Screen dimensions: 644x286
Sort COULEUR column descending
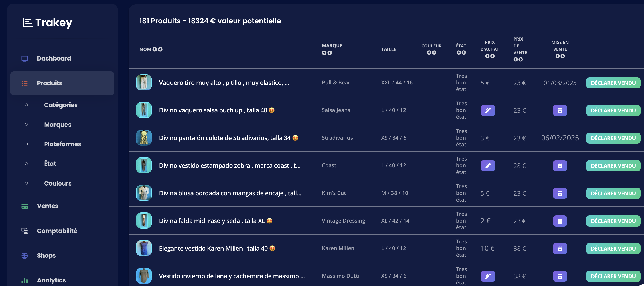(434, 53)
